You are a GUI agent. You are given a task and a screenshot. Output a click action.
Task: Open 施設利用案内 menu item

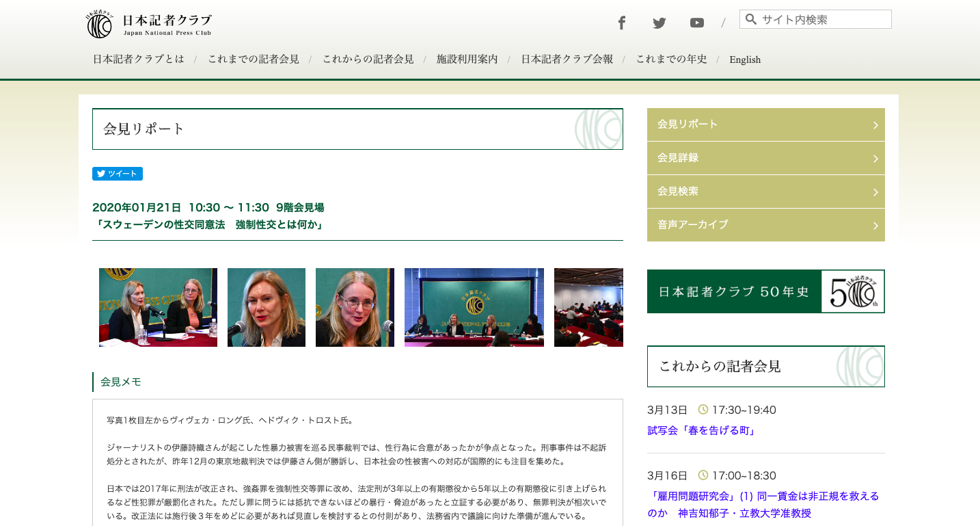(467, 60)
